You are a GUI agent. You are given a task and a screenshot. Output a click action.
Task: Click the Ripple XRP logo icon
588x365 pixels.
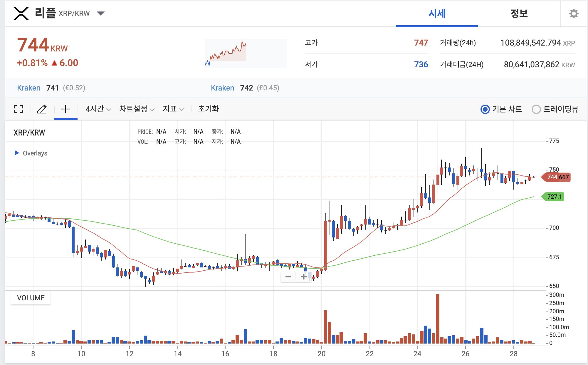point(21,14)
